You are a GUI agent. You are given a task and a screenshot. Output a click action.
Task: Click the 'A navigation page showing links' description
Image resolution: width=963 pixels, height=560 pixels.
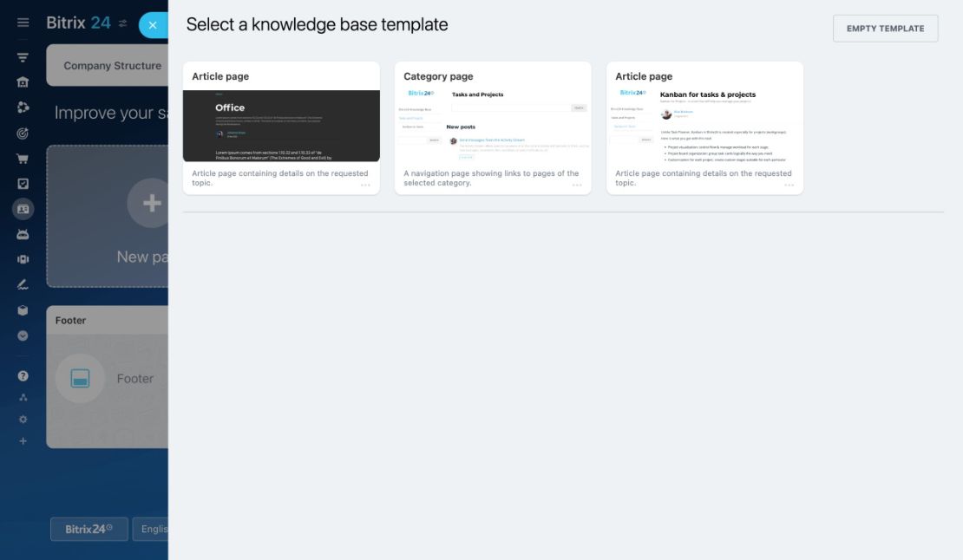click(x=491, y=178)
